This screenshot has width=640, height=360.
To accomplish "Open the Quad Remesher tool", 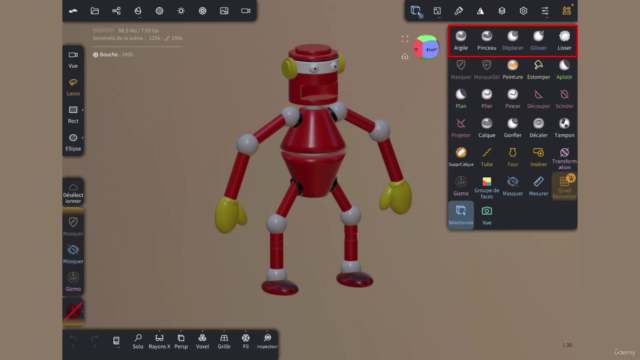I will coord(564,186).
